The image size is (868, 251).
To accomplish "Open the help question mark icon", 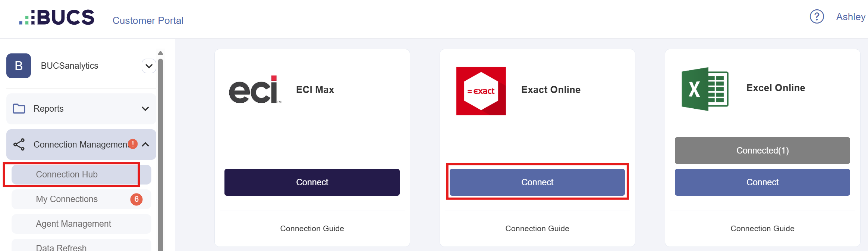I will (x=817, y=17).
